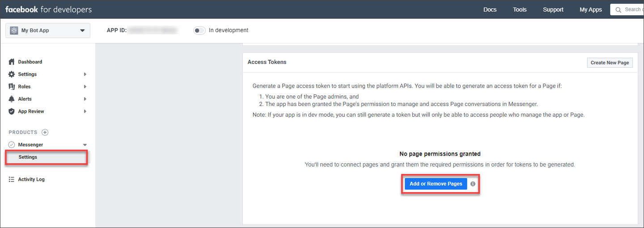The image size is (644, 228).
Task: Add a product with the plus icon
Action: point(45,132)
